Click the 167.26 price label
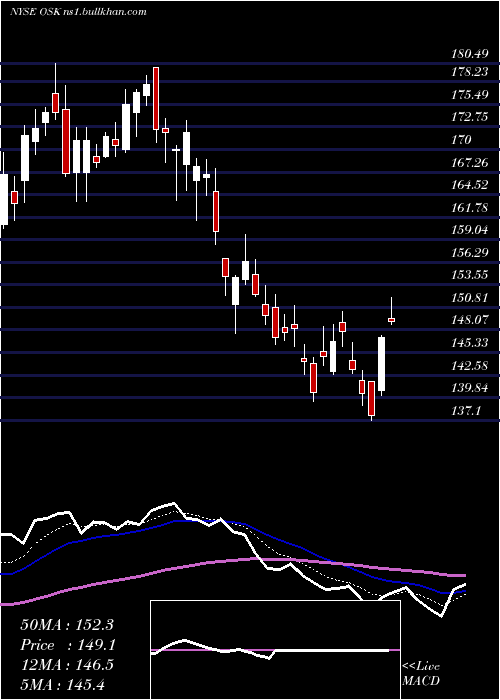This screenshot has width=500, height=700. pyautogui.click(x=470, y=162)
